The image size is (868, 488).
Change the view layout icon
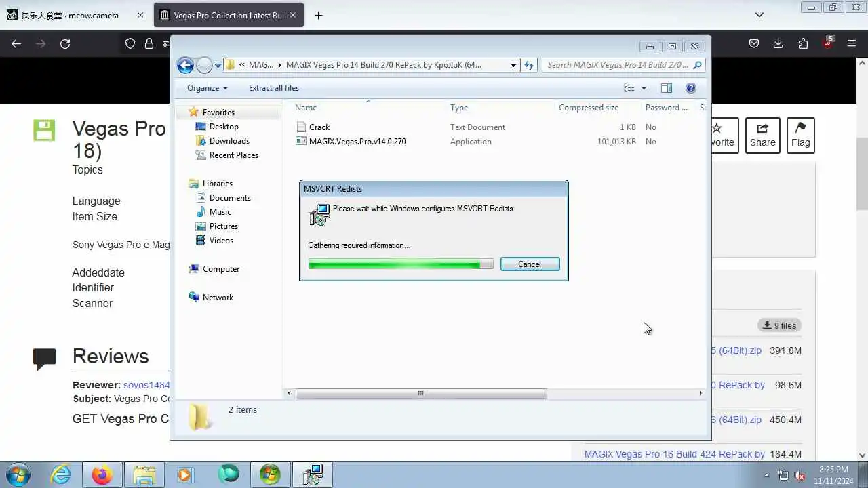629,88
